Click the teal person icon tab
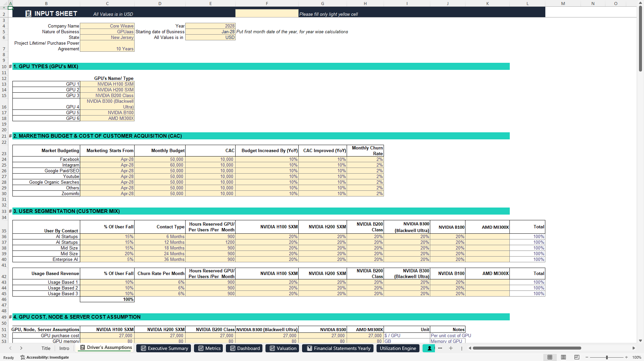This screenshot has width=644, height=361. [429, 348]
